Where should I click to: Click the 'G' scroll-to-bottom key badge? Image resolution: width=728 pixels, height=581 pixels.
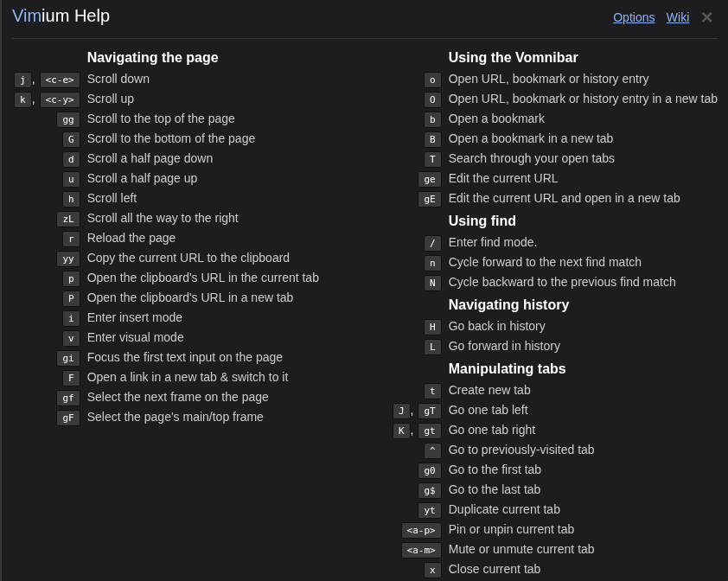pos(71,140)
